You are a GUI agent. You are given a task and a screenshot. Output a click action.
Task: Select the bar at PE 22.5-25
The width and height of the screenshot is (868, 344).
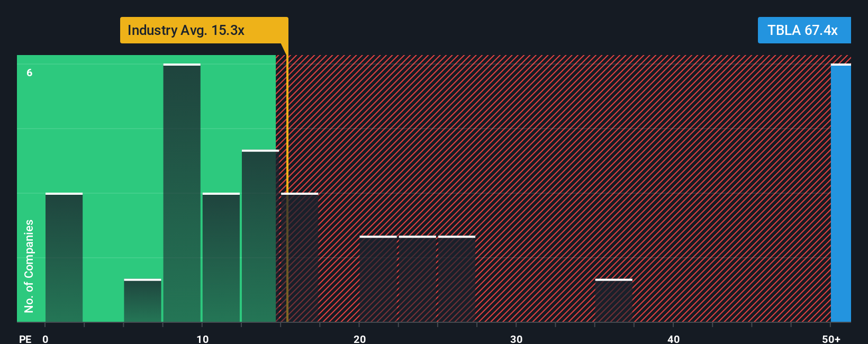coord(418,279)
